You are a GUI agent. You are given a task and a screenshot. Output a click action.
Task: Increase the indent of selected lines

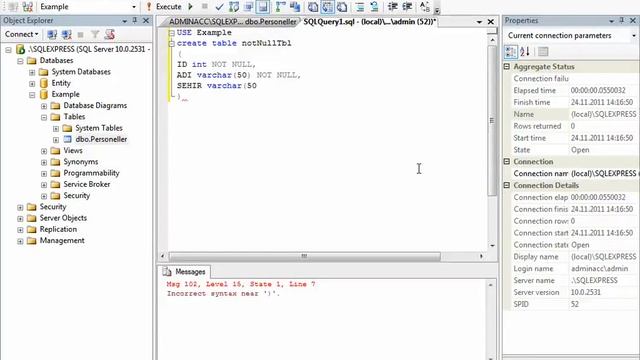407,7
